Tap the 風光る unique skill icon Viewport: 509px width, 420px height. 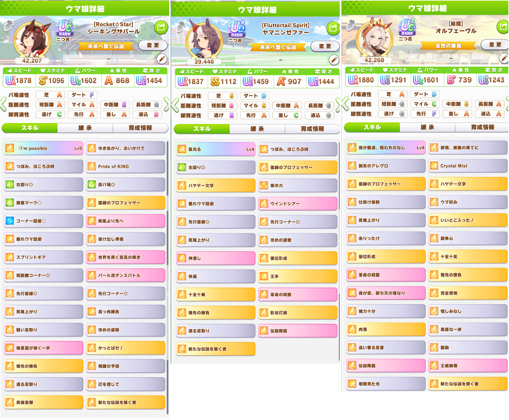coord(182,149)
